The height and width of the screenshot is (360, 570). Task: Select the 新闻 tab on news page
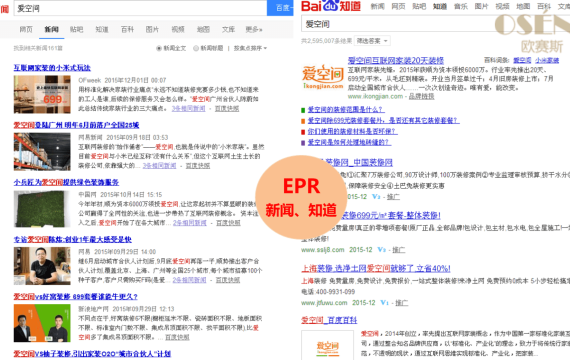coord(51,29)
